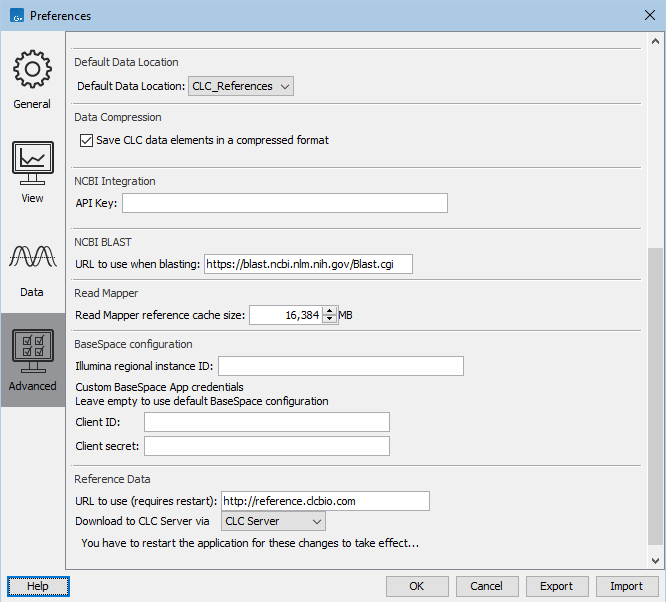Toggle Save CLC data in compressed format

coord(86,140)
